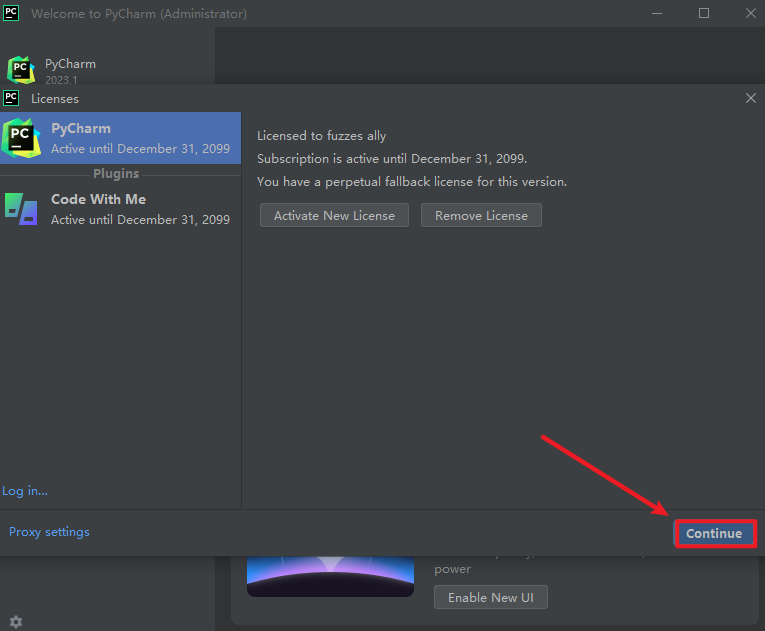Image resolution: width=765 pixels, height=631 pixels.
Task: Minimize the Welcome to PyCharm window
Action: pos(657,13)
